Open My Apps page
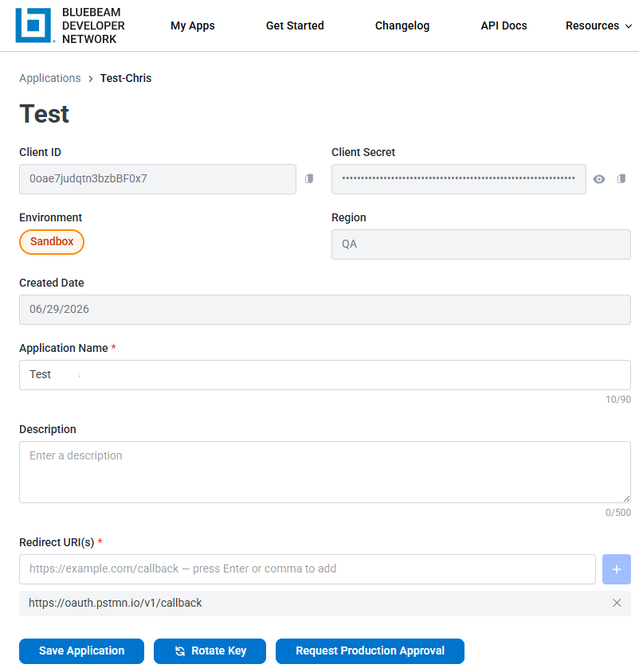The width and height of the screenshot is (639, 672). coord(193,25)
